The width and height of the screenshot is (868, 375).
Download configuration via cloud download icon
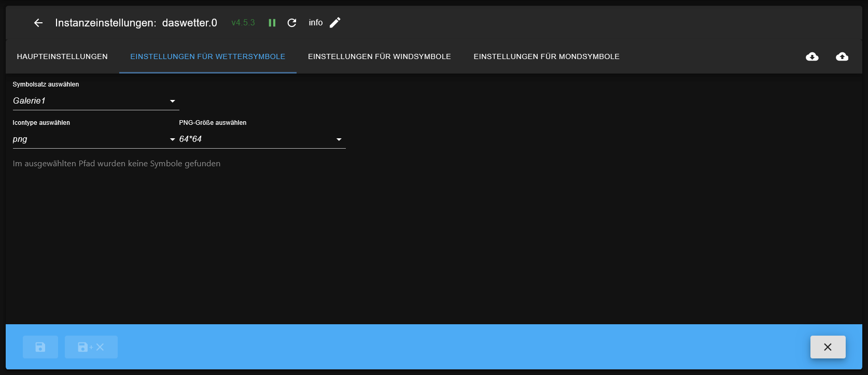[x=812, y=56]
